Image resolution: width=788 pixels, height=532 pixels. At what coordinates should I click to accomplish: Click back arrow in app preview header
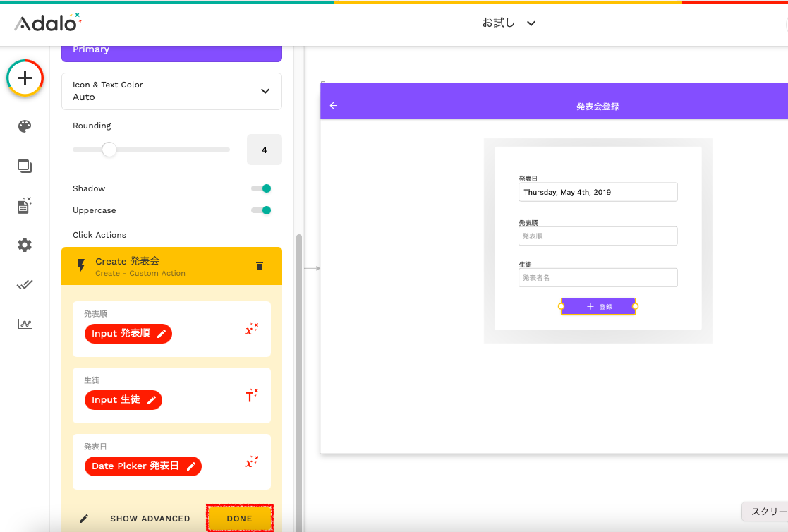[x=334, y=106]
